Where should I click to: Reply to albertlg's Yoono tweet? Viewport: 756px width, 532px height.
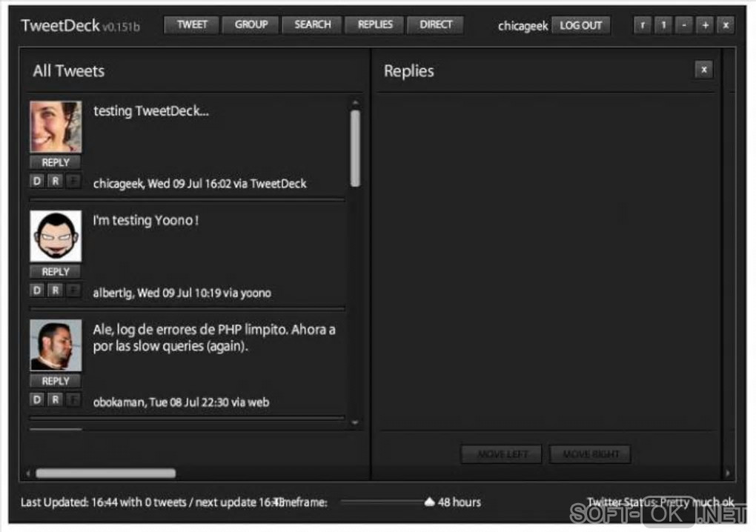pos(56,272)
